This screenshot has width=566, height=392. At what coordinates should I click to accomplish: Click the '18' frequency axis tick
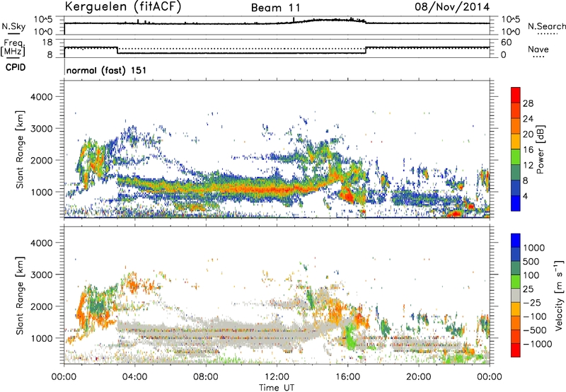[x=47, y=42]
